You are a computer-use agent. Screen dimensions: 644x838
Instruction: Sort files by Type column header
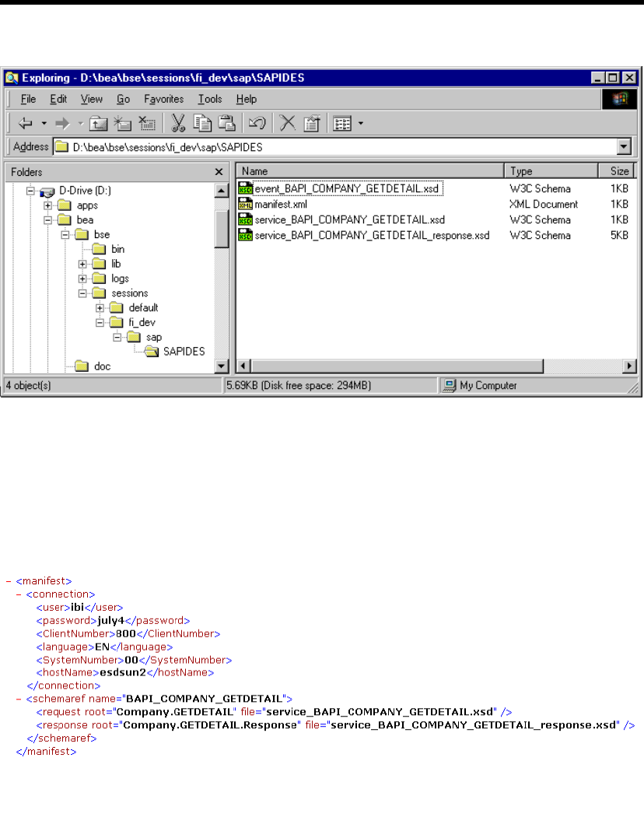(551, 171)
